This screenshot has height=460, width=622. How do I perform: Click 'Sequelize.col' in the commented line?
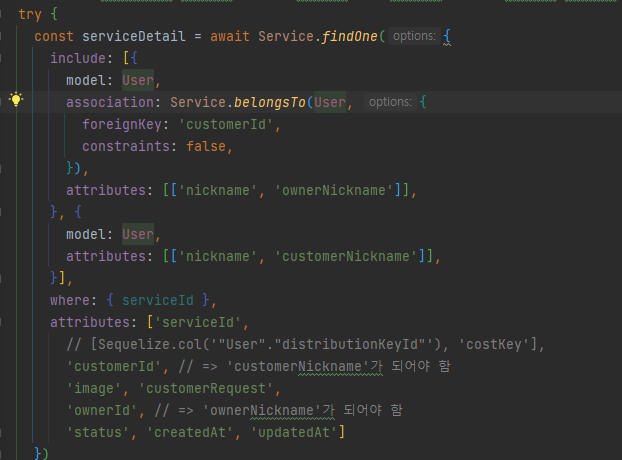click(150, 344)
